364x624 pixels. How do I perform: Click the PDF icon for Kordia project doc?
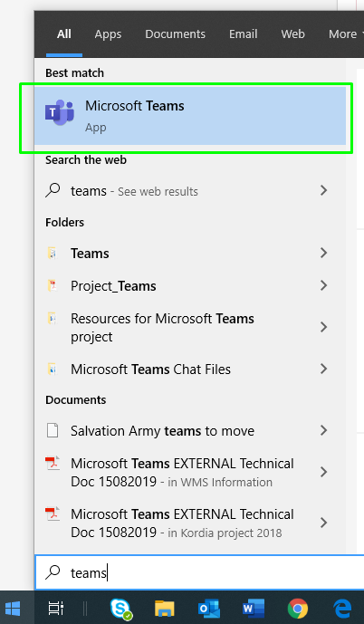(x=53, y=514)
